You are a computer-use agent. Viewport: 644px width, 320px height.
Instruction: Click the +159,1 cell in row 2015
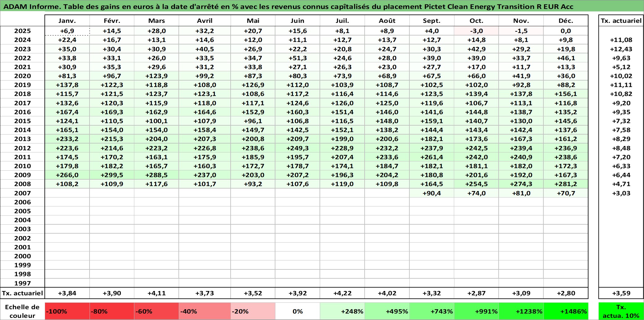click(432, 121)
